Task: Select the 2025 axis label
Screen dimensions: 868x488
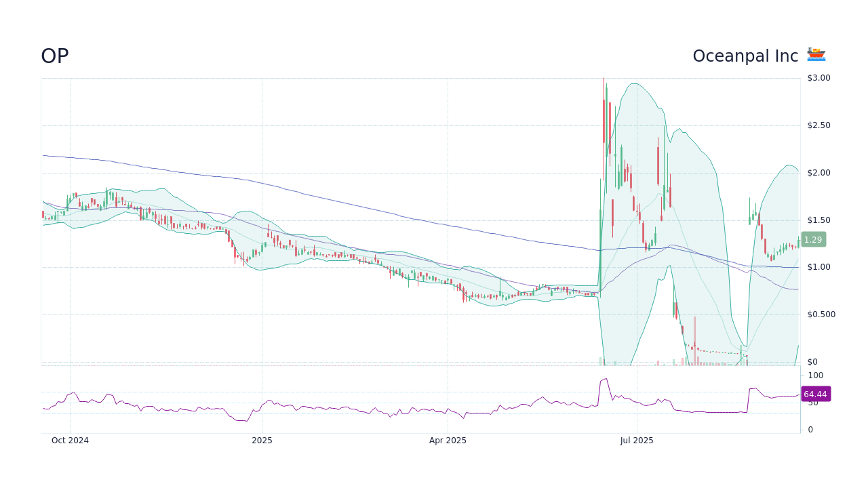Action: (x=262, y=440)
